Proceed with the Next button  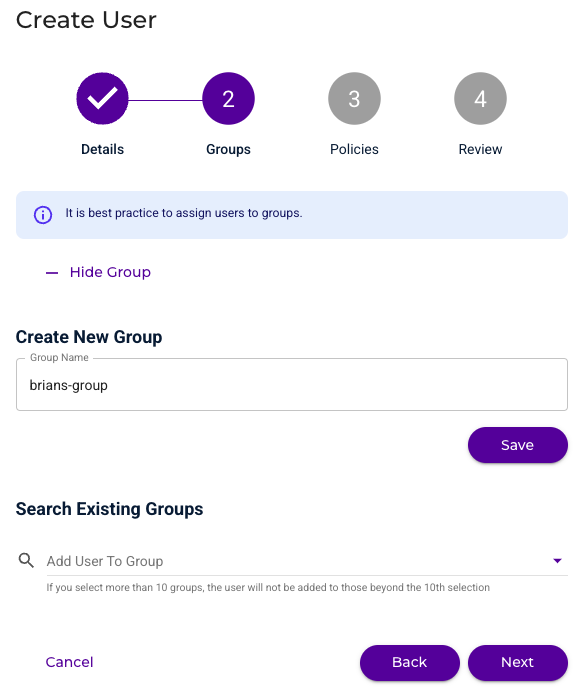518,662
